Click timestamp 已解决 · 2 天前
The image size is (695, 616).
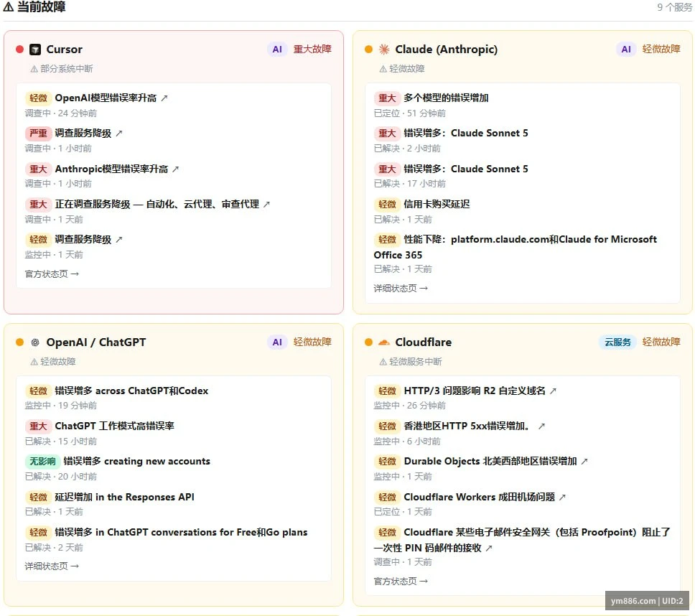pyautogui.click(x=54, y=548)
